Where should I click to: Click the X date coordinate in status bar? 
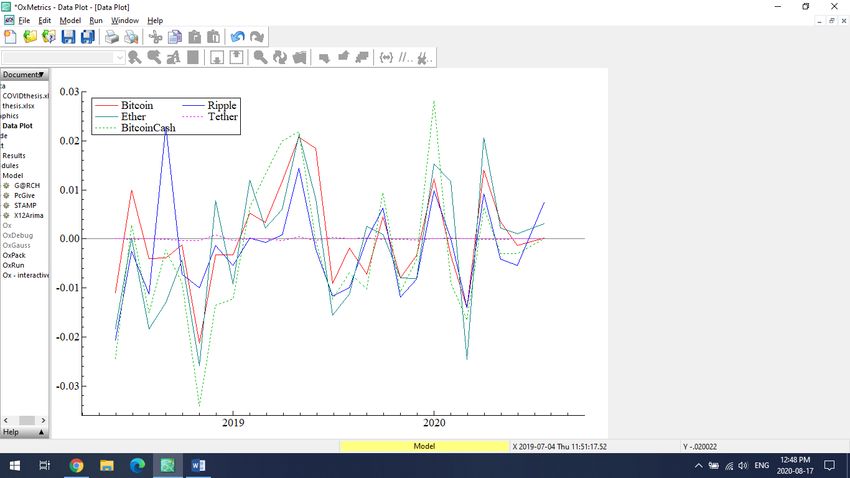559,447
